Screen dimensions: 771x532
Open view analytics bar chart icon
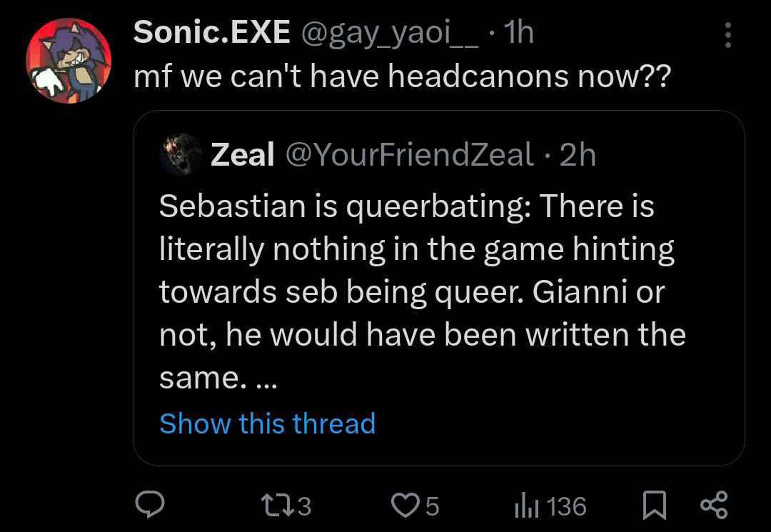(x=526, y=506)
